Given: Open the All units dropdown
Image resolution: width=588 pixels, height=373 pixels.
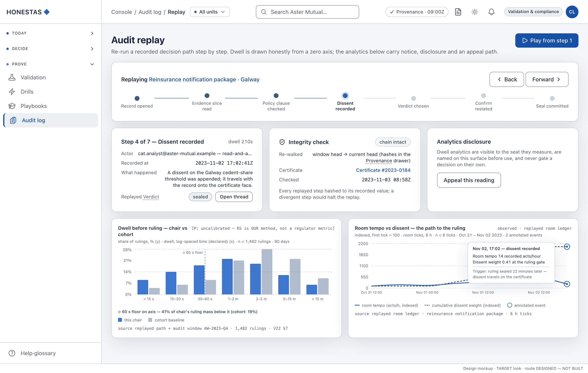Looking at the screenshot, I should click(210, 12).
